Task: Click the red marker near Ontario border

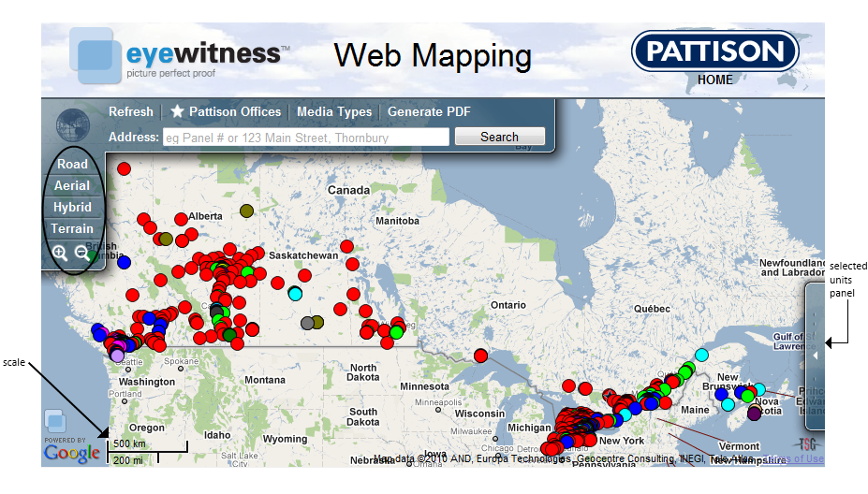Action: 480,356
